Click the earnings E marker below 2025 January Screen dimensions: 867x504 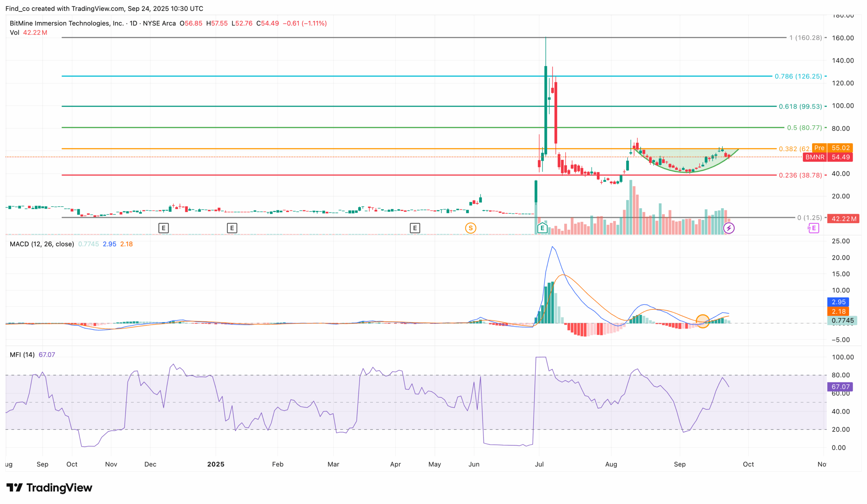tap(232, 228)
